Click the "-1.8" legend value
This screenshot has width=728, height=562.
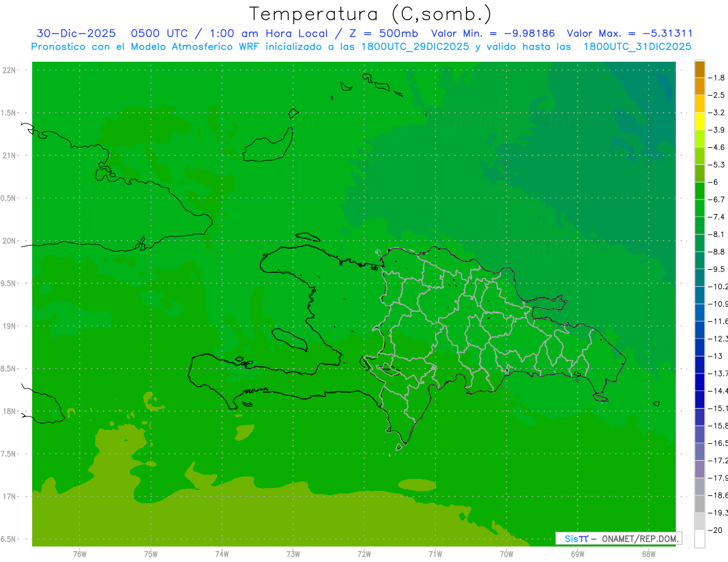pos(716,78)
